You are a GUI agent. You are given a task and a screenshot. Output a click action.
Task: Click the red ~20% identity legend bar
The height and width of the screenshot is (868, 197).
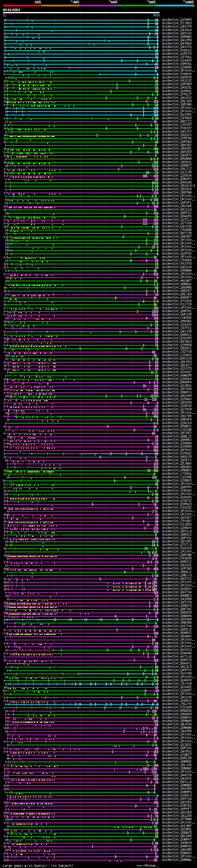tap(22, 6)
